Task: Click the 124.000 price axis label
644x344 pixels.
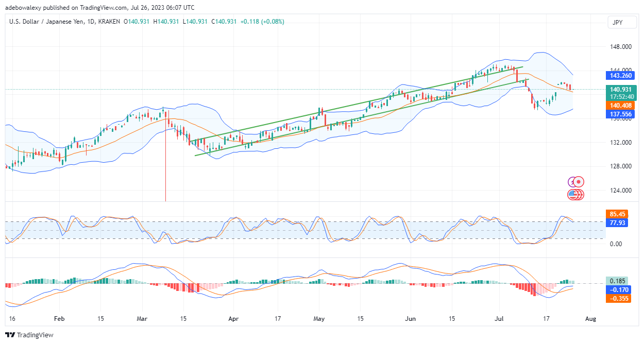Action: click(622, 191)
